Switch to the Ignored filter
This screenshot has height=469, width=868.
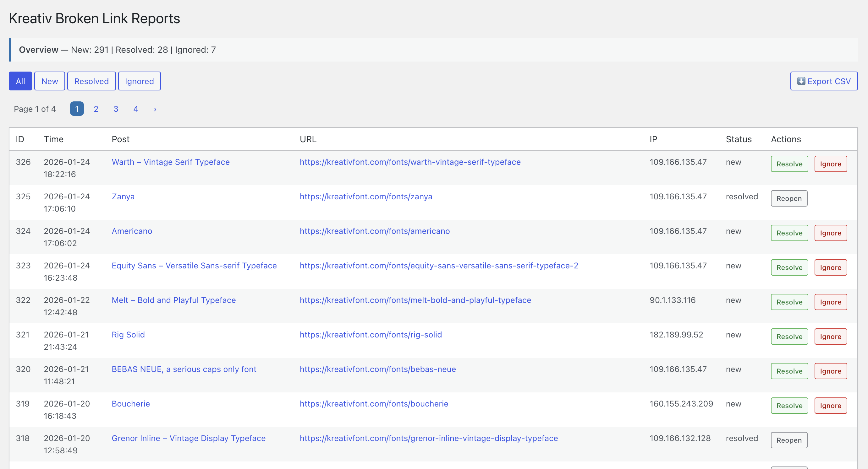point(139,81)
